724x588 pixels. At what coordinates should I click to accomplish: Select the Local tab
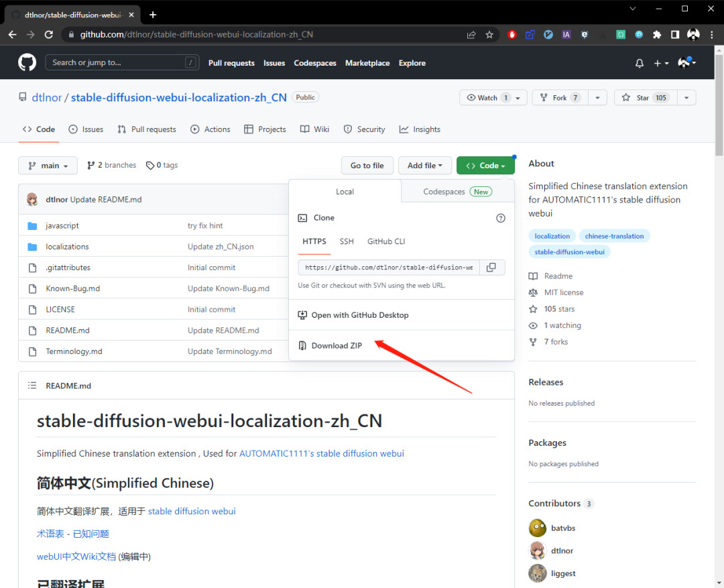tap(345, 192)
